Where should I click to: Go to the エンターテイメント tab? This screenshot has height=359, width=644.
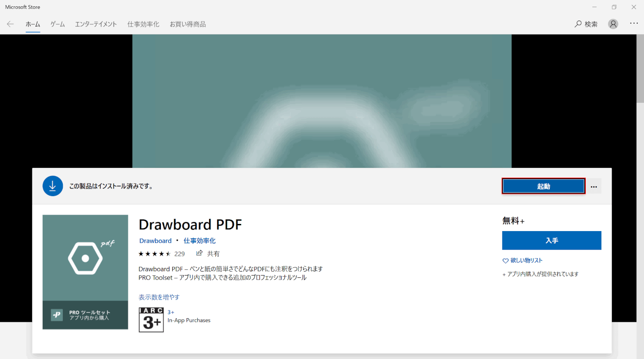96,24
